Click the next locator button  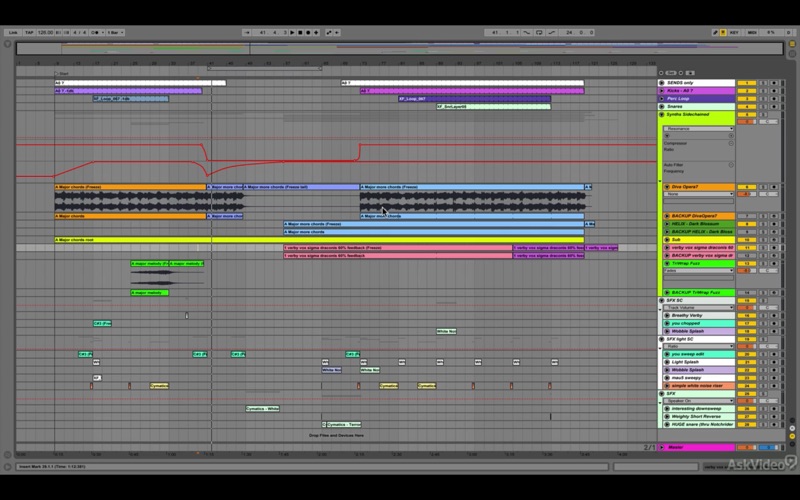pyautogui.click(x=681, y=73)
